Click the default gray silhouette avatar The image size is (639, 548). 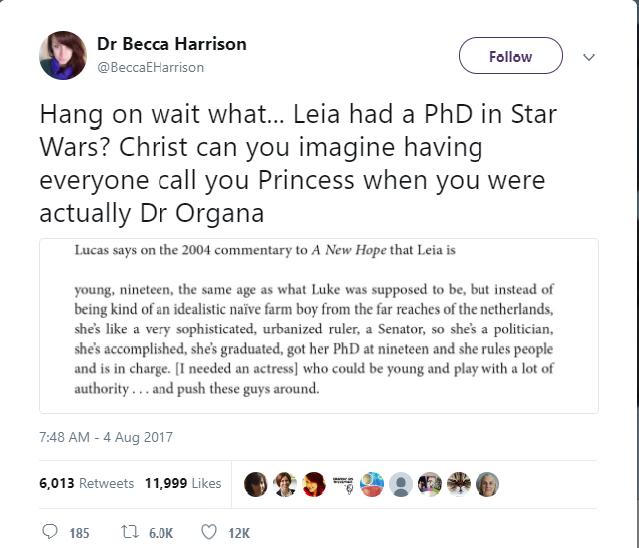point(400,484)
